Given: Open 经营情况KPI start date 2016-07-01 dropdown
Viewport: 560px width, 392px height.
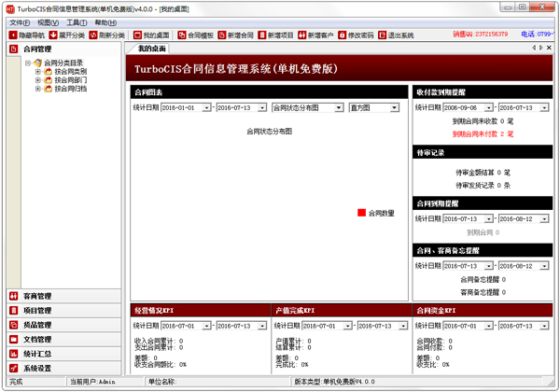Looking at the screenshot, I should pyautogui.click(x=206, y=326).
